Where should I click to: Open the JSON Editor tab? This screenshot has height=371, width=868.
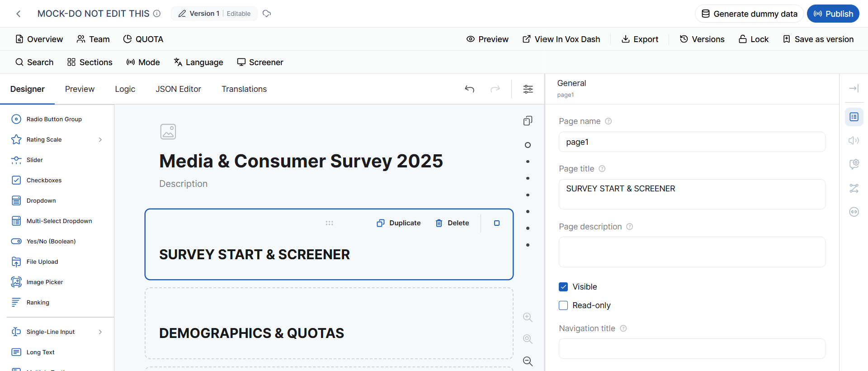[178, 89]
